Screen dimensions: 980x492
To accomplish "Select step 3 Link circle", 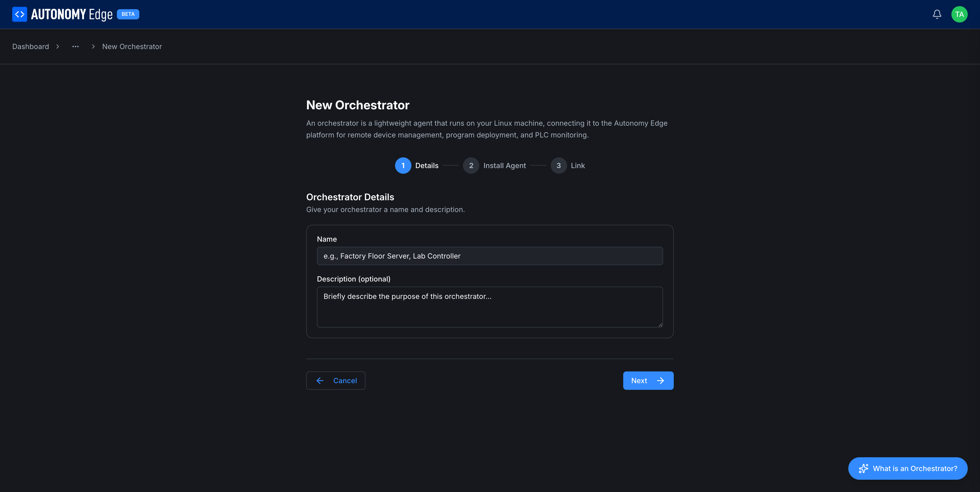I will click(x=558, y=166).
